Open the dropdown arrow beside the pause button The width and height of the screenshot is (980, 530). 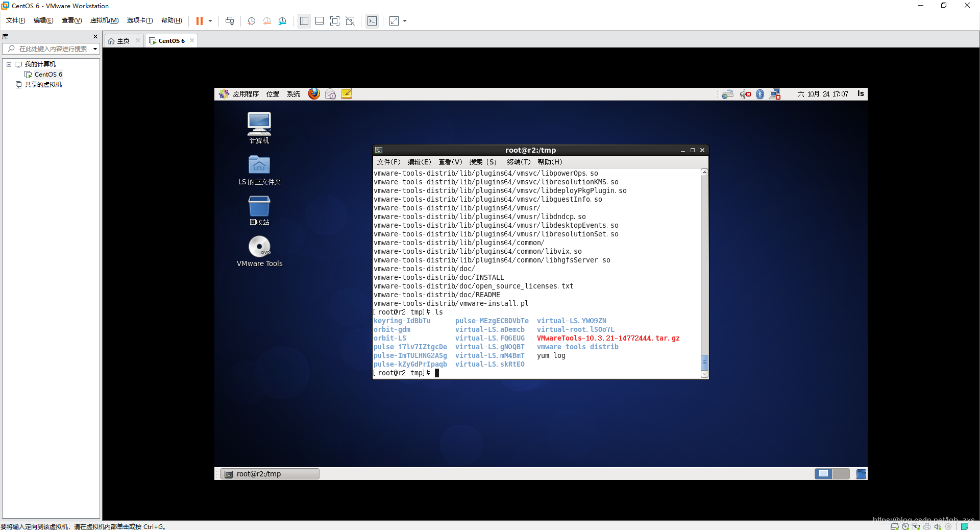pyautogui.click(x=210, y=21)
